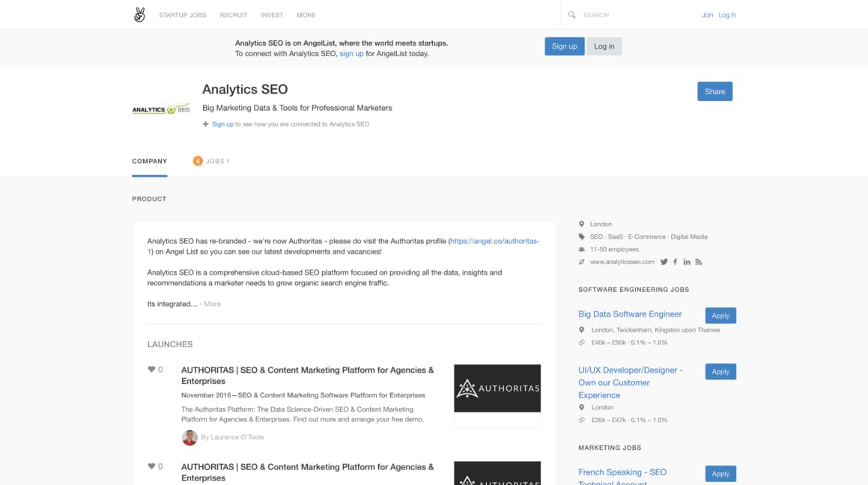This screenshot has width=868, height=485.
Task: Open the Startup Jobs menu
Action: pos(182,15)
